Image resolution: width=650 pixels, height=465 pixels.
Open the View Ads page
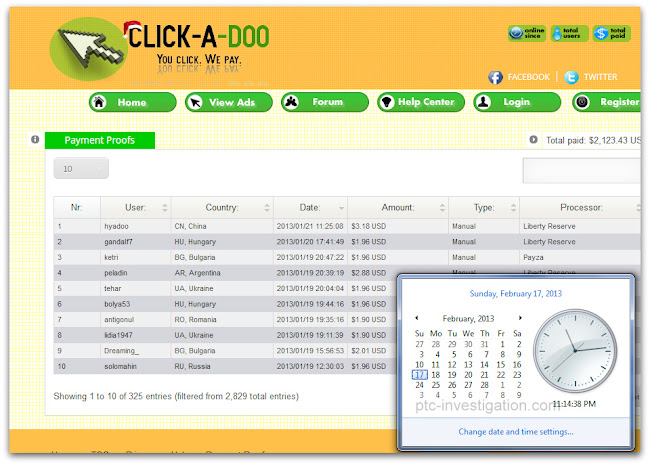[x=229, y=102]
